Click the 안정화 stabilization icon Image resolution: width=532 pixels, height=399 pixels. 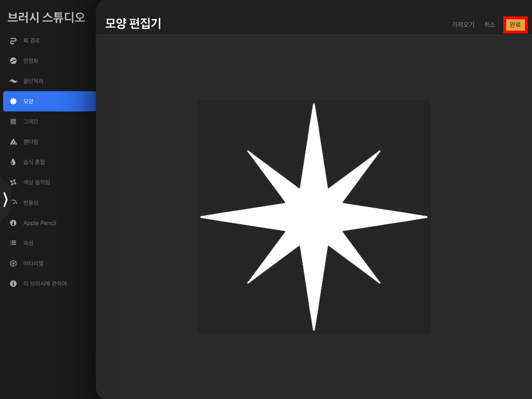pyautogui.click(x=13, y=61)
